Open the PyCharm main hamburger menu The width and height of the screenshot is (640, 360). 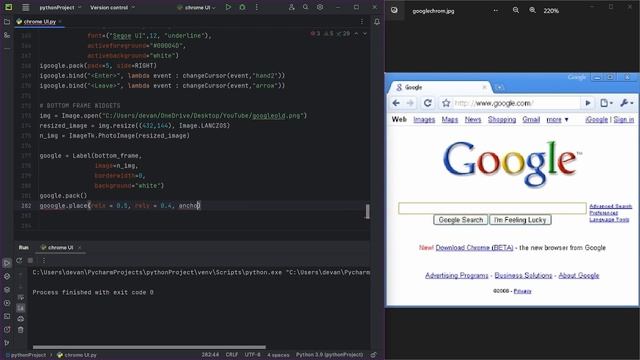(x=25, y=7)
